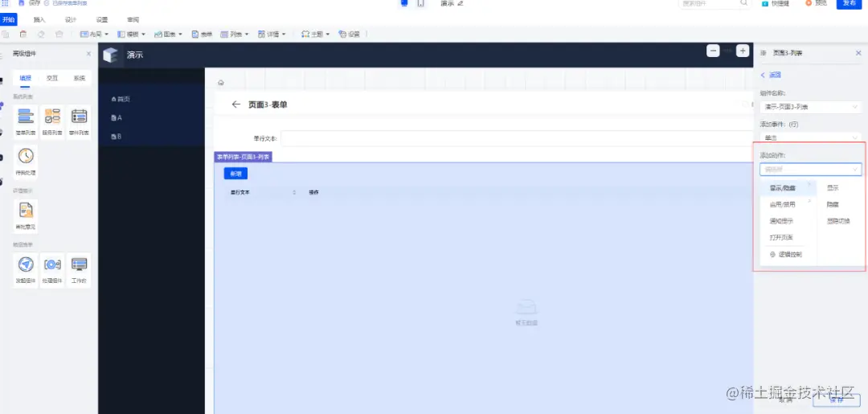Select the 设置 ribbon tab

pos(102,20)
